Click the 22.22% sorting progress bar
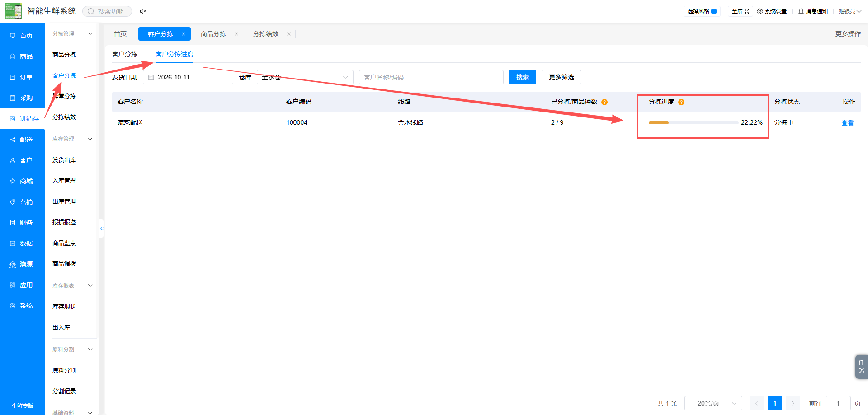Screen dimensions: 868x415 click(x=693, y=123)
